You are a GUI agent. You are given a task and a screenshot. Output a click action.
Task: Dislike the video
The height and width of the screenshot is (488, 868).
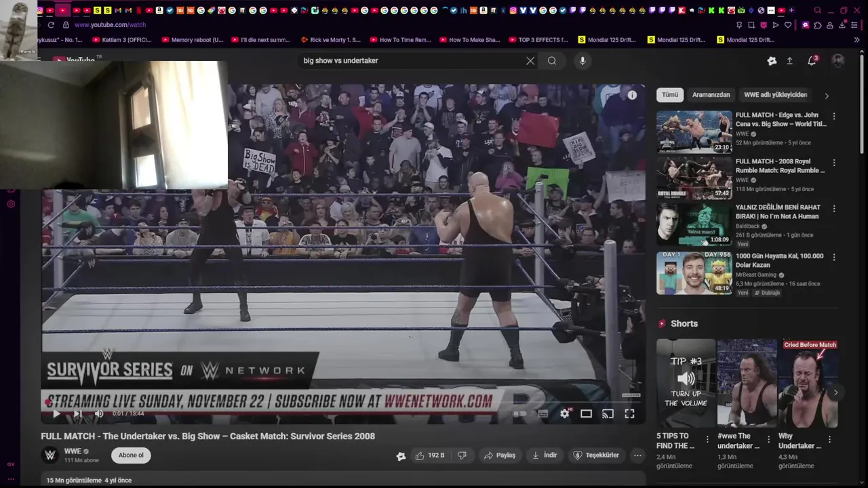(462, 455)
